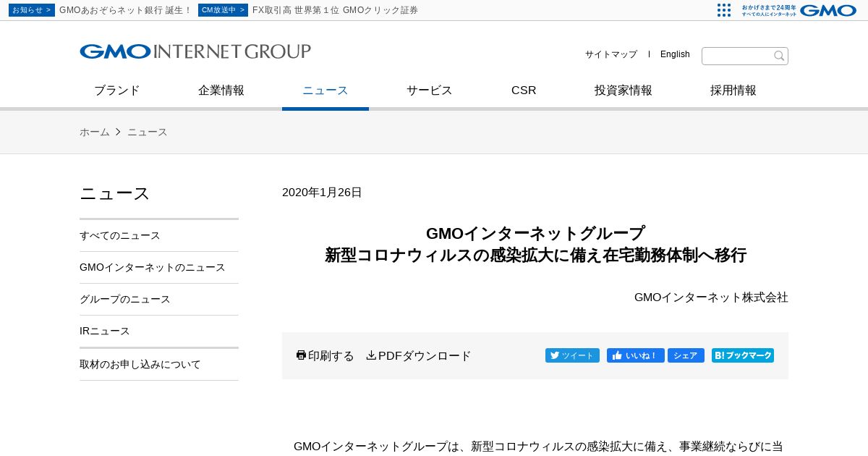Click FX取引高 世界第1位 GMOクリック証券 headline
The height and width of the screenshot is (456, 868).
click(335, 10)
